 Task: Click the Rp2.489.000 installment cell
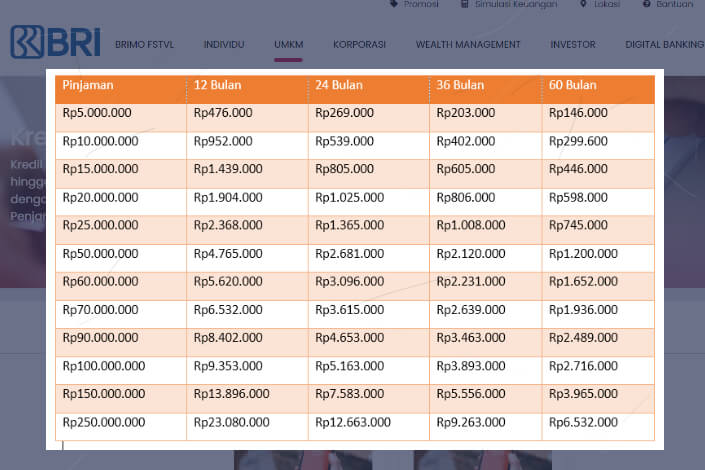point(598,342)
